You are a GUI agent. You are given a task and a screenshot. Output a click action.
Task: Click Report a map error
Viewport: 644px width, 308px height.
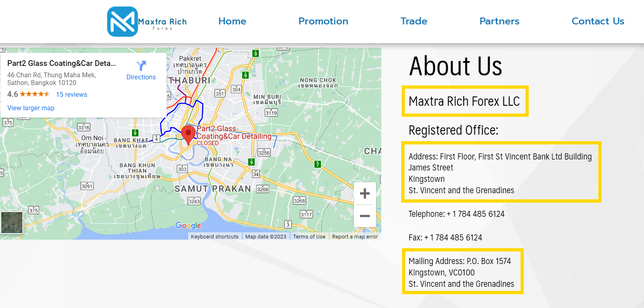(355, 236)
